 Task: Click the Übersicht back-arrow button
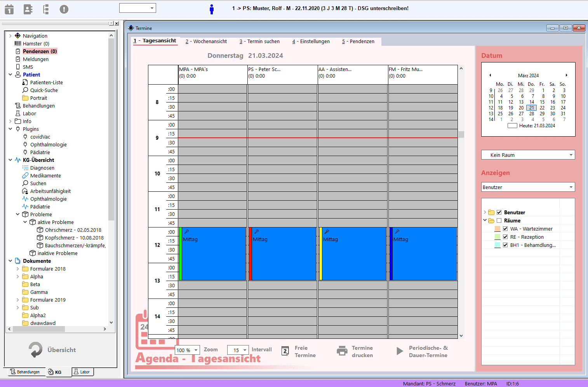coord(52,350)
